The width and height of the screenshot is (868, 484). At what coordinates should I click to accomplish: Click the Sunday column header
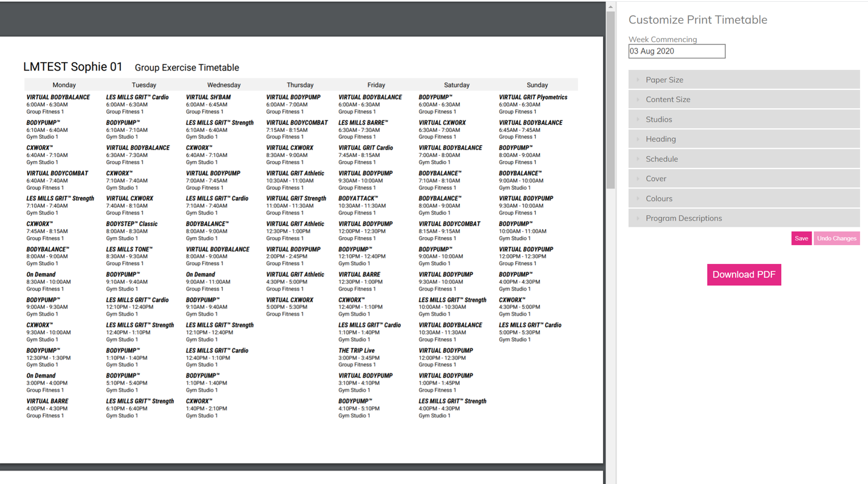tap(537, 85)
